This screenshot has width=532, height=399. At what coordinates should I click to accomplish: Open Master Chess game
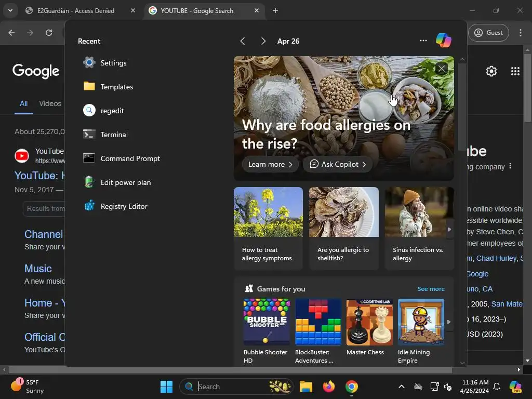pyautogui.click(x=369, y=327)
